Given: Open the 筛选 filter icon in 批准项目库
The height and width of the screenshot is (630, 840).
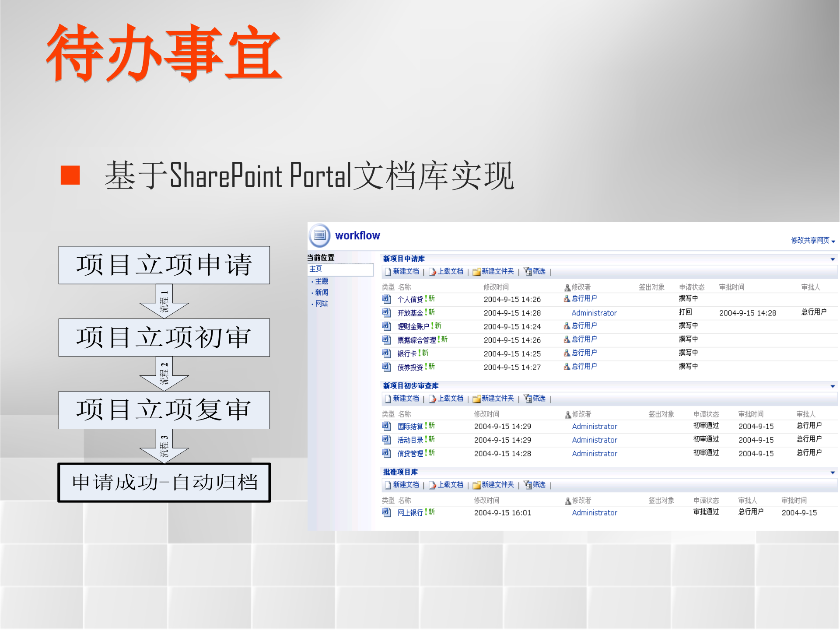Looking at the screenshot, I should tap(528, 484).
